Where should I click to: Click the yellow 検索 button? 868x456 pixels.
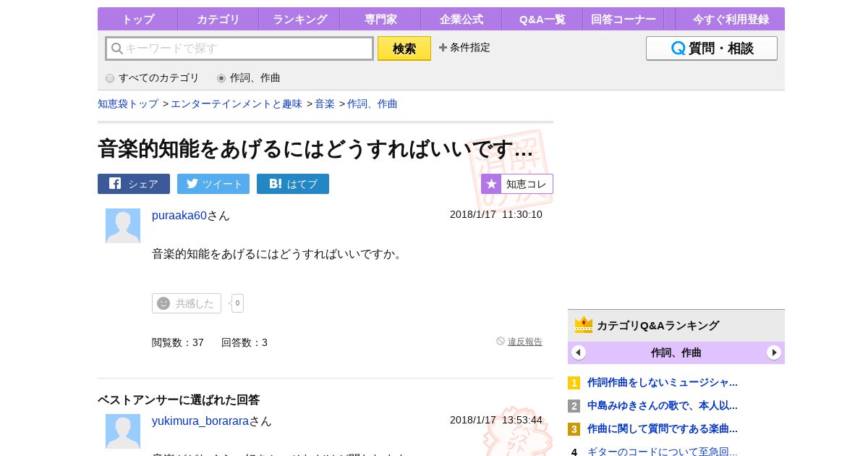pyautogui.click(x=404, y=48)
